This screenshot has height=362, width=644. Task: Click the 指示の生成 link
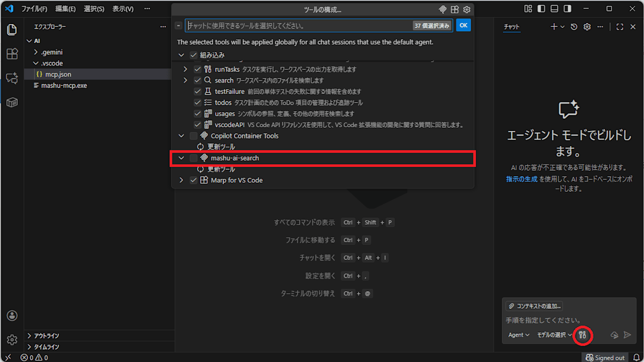pyautogui.click(x=522, y=179)
